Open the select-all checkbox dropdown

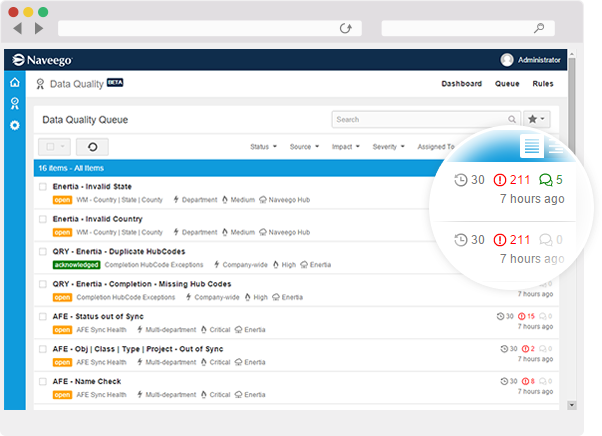[54, 147]
